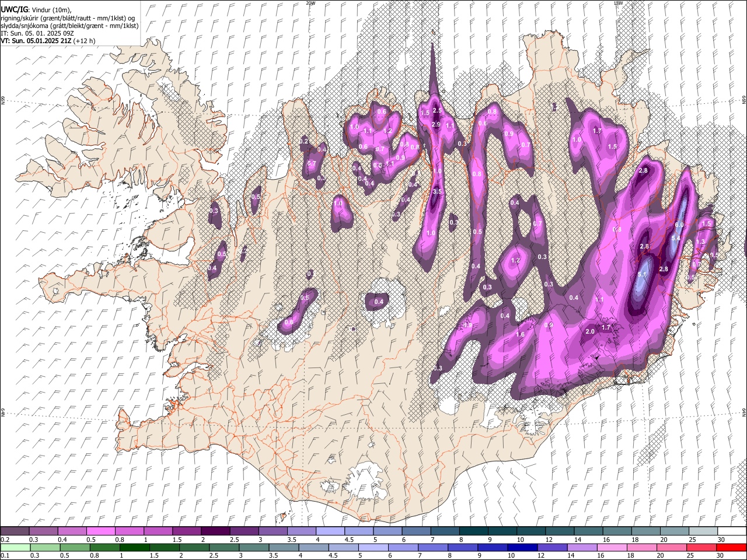The width and height of the screenshot is (747, 560).
Task: Click the dusky purple swatch between 0.2 and 0.3
Action: (15, 531)
